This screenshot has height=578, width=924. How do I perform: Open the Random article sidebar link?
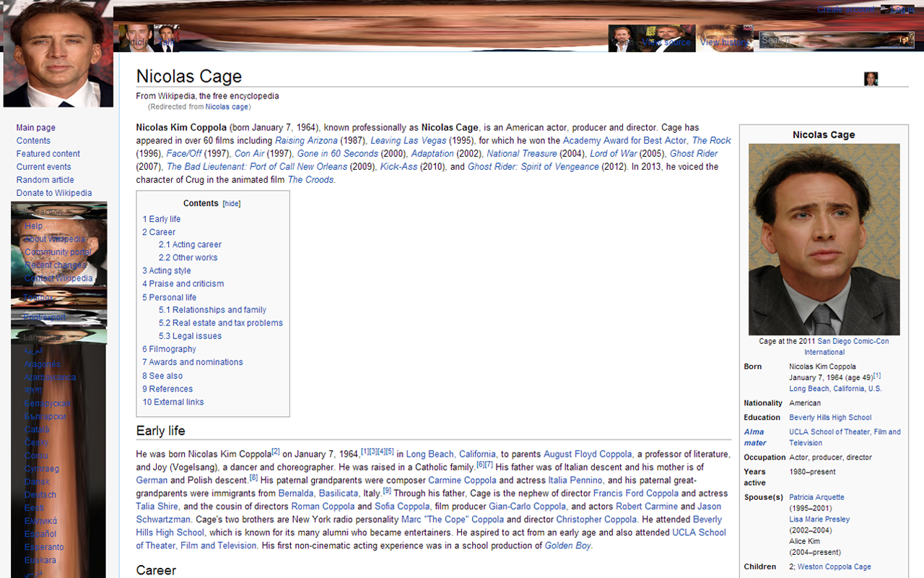coord(45,180)
